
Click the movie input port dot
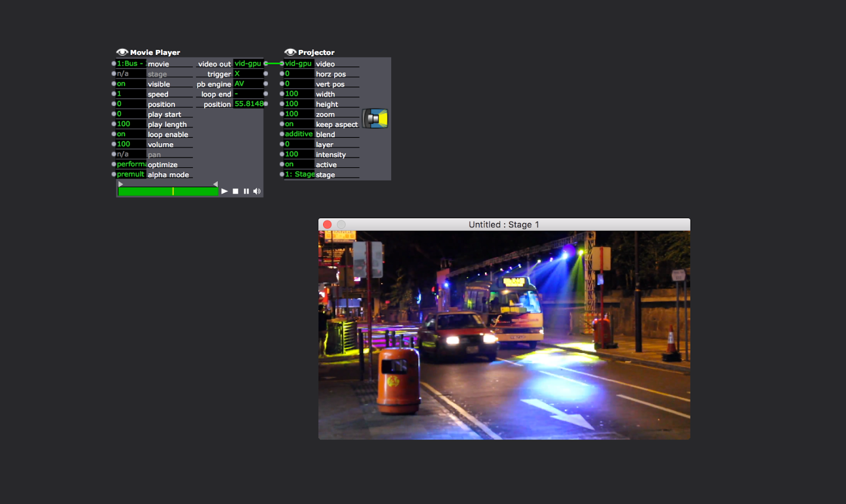[114, 63]
